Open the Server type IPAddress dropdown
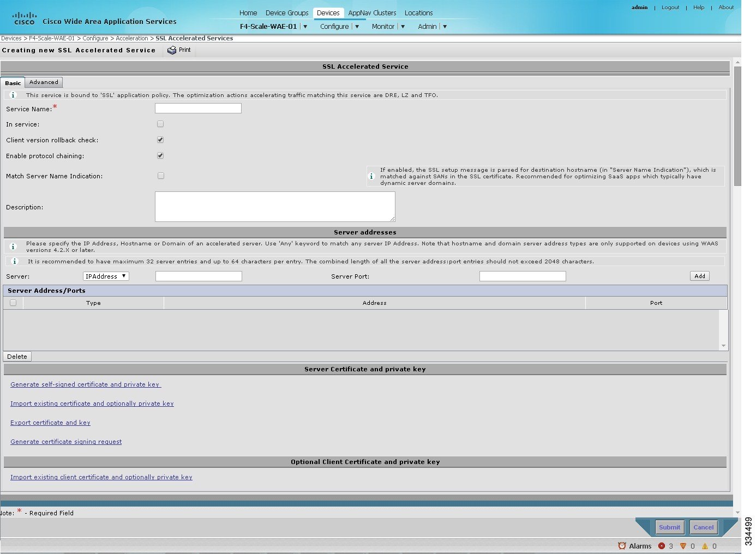 point(106,276)
